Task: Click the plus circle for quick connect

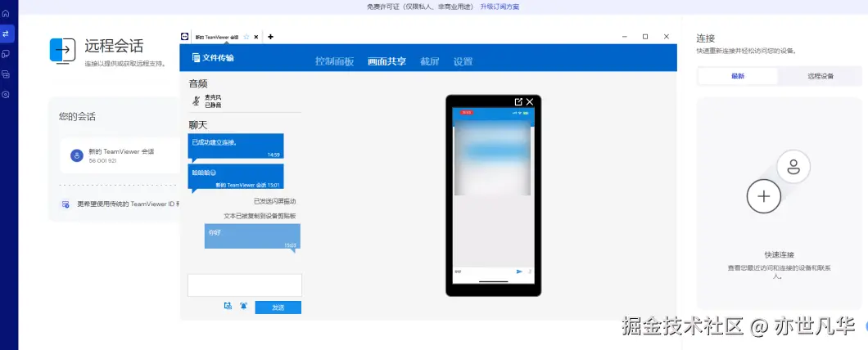Action: coord(763,196)
